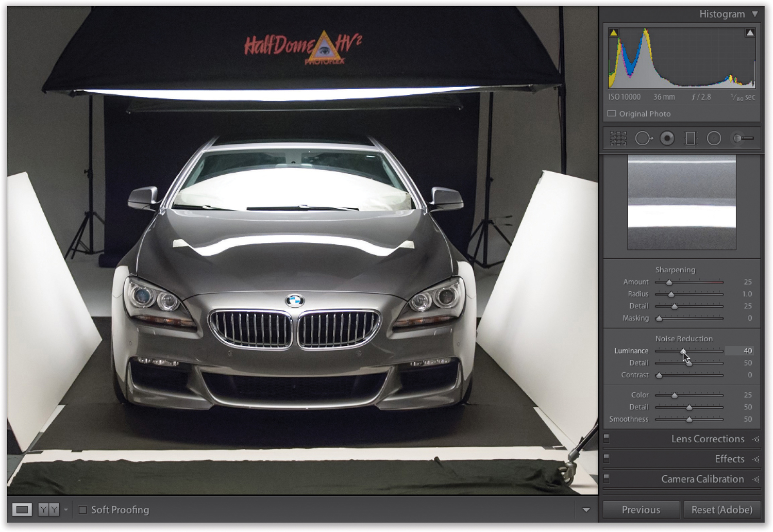Click the car photo in main view

(303, 251)
